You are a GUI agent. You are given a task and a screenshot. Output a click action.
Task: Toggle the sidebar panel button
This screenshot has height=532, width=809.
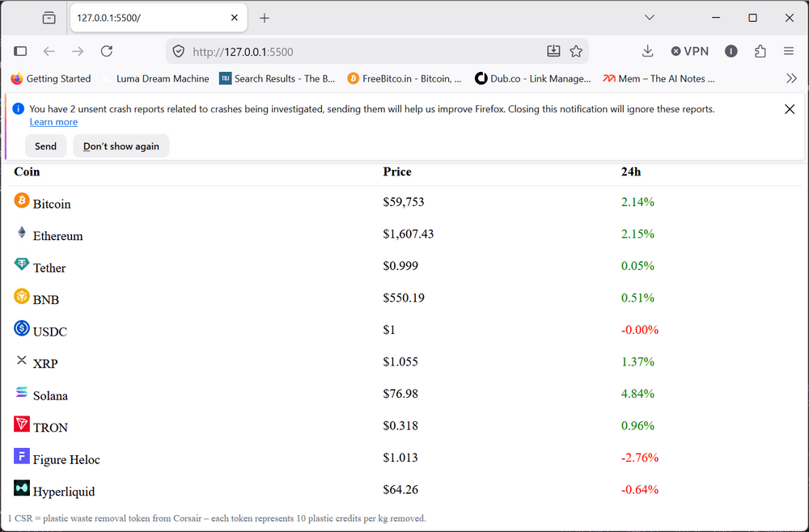(x=20, y=51)
